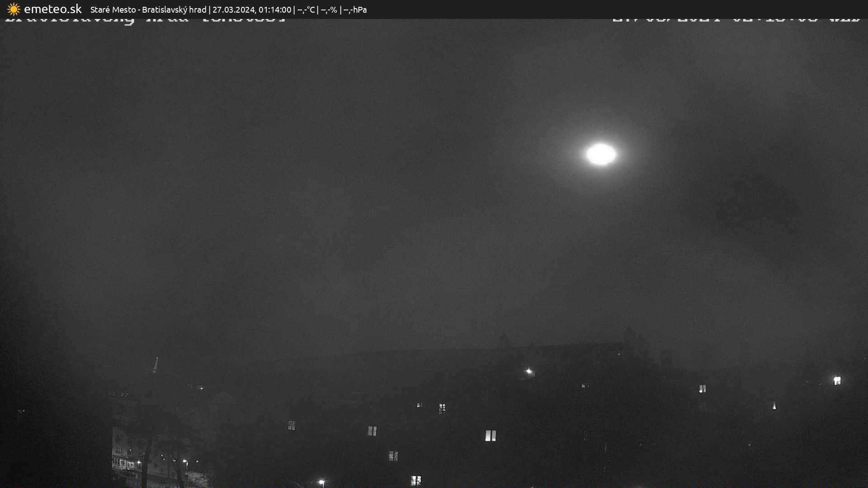The height and width of the screenshot is (488, 868).
Task: Click the castle corner tower silhouette
Action: [630, 337]
